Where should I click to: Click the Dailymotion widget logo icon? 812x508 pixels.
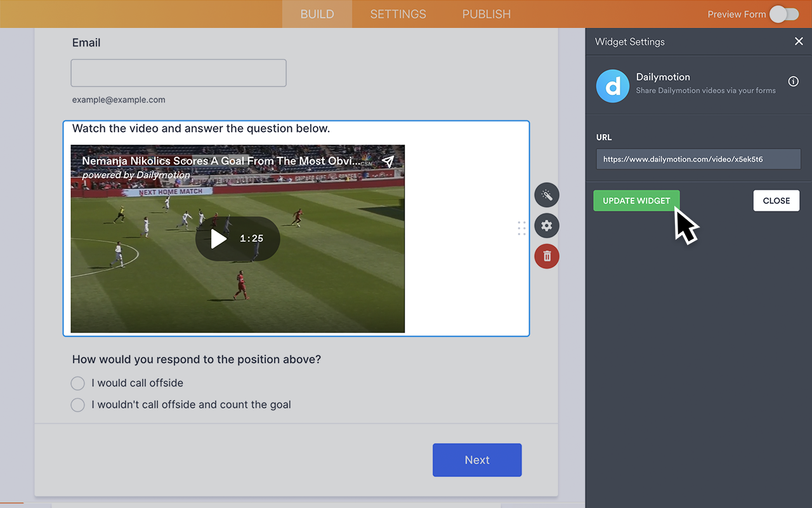pos(612,86)
